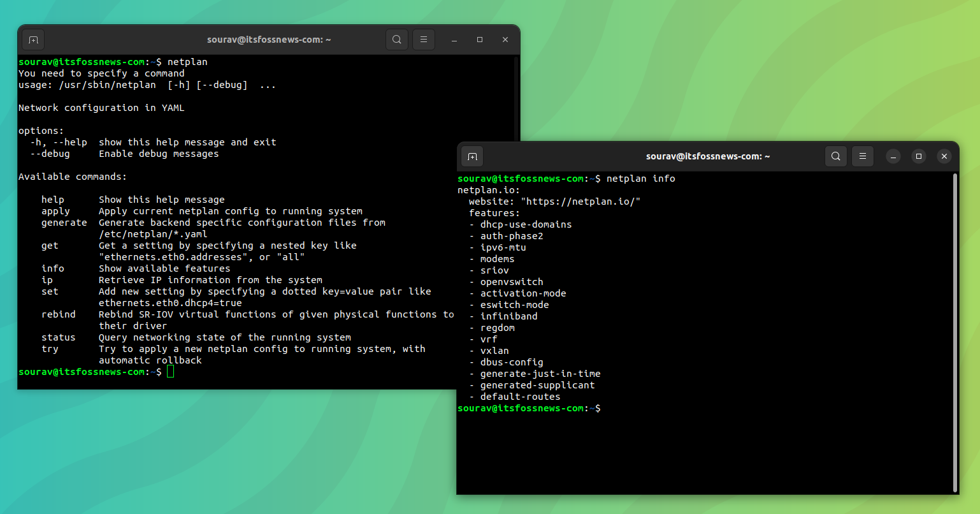Image resolution: width=980 pixels, height=514 pixels.
Task: Click the minimize icon on the back terminal
Action: (x=454, y=40)
